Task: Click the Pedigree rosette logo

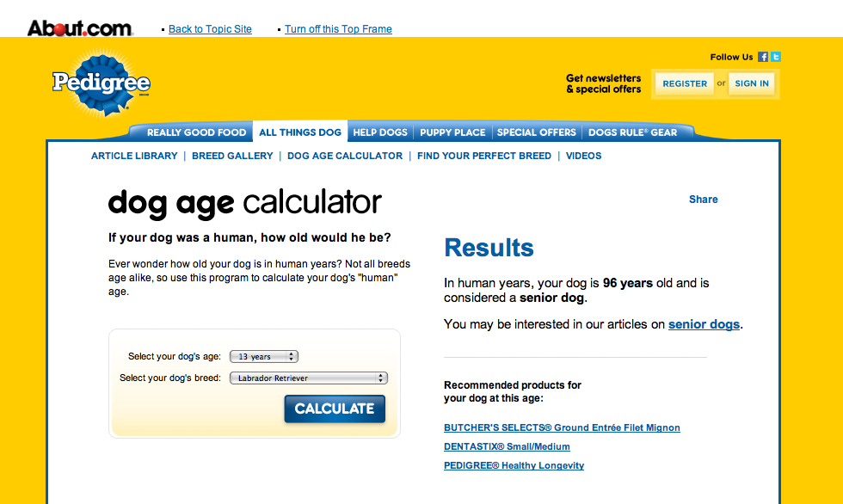Action: [x=102, y=83]
